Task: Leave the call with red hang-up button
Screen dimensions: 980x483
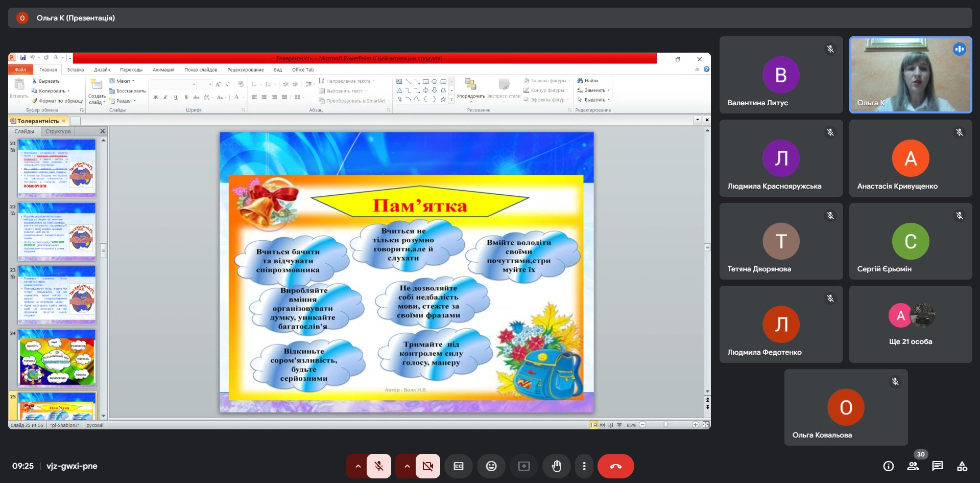Action: tap(615, 466)
